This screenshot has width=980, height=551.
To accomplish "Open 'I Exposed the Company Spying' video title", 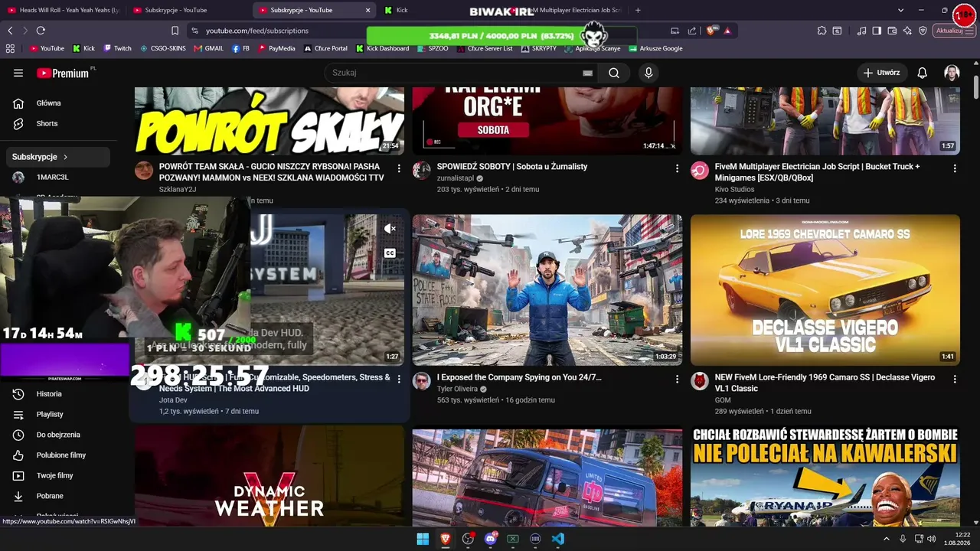I will 519,377.
